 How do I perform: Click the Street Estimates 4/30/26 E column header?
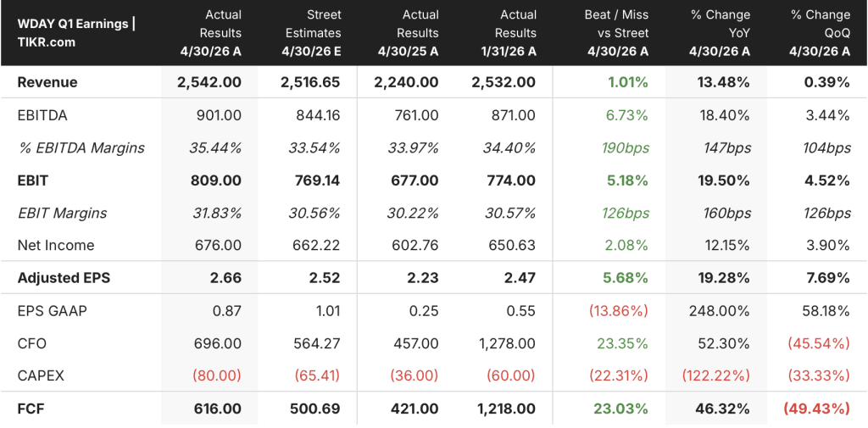coord(311,33)
